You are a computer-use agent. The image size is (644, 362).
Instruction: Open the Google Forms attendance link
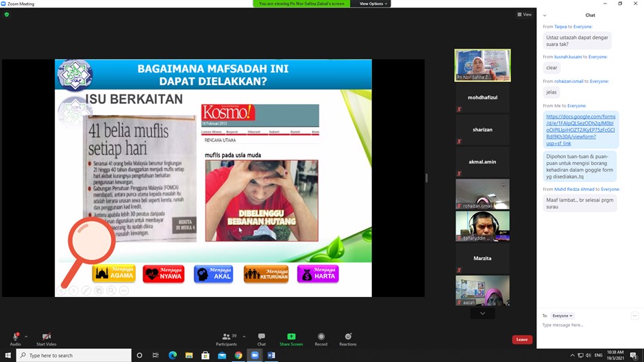581,130
